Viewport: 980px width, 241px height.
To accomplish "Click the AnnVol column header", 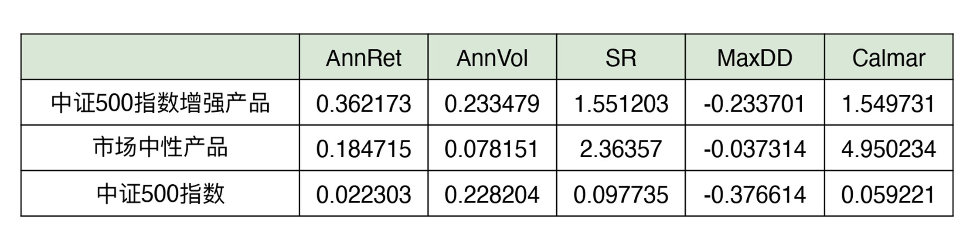I will (x=492, y=58).
